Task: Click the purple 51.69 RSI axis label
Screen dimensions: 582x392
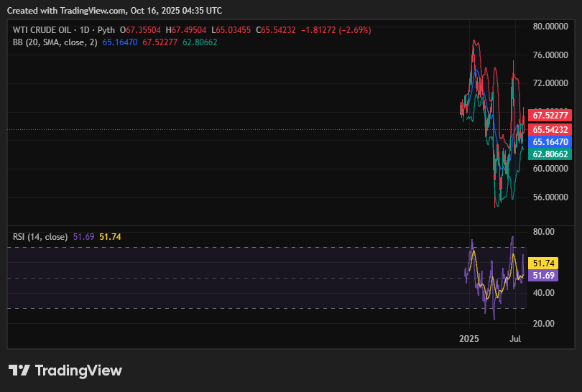Action: [x=542, y=276]
